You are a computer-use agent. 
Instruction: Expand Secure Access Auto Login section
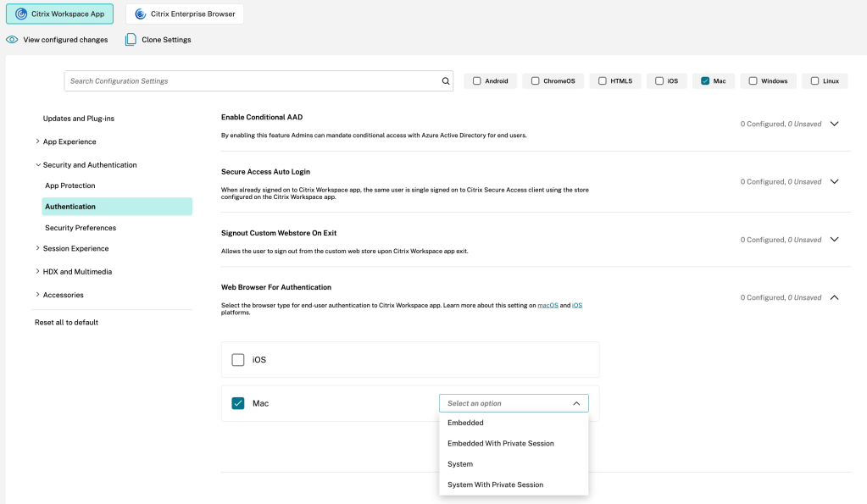click(834, 181)
